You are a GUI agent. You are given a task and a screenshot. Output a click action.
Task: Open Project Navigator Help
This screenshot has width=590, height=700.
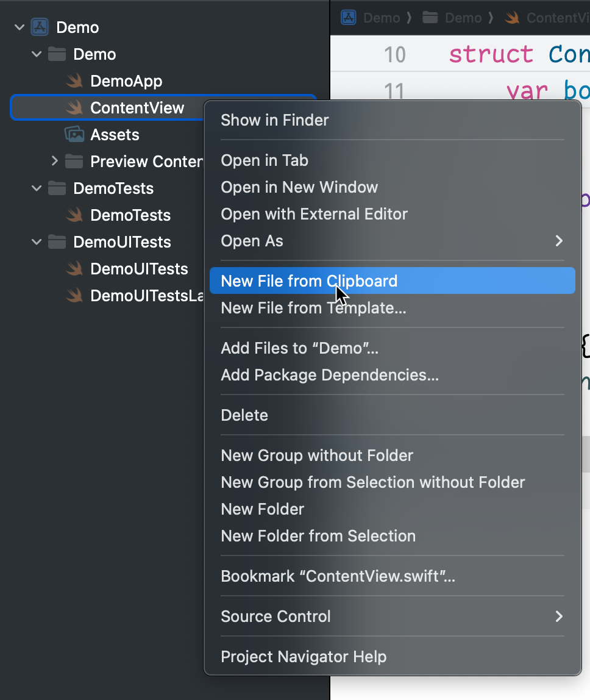tap(303, 657)
